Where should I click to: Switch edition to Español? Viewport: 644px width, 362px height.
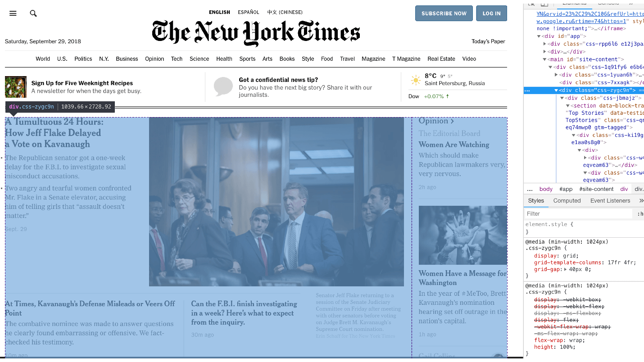tap(249, 13)
